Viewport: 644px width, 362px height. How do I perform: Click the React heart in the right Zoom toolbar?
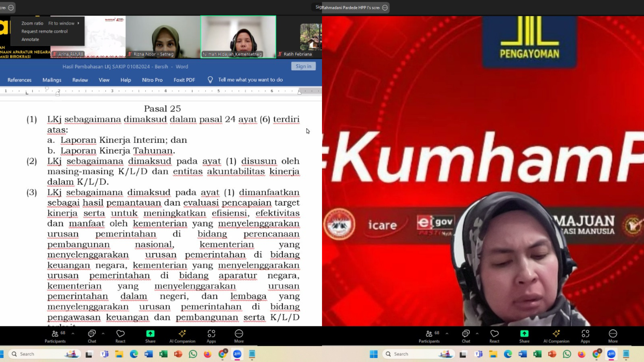click(494, 336)
